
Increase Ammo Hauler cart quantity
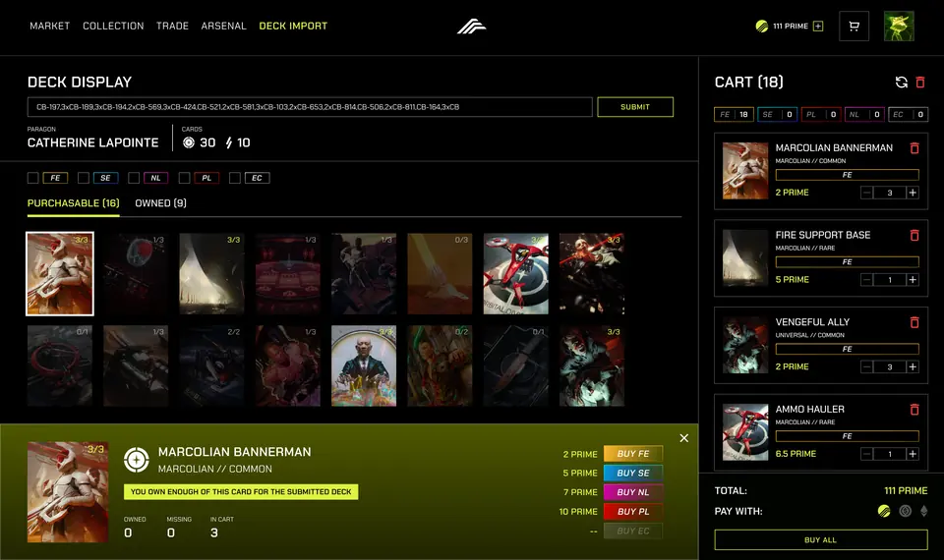[x=913, y=454]
